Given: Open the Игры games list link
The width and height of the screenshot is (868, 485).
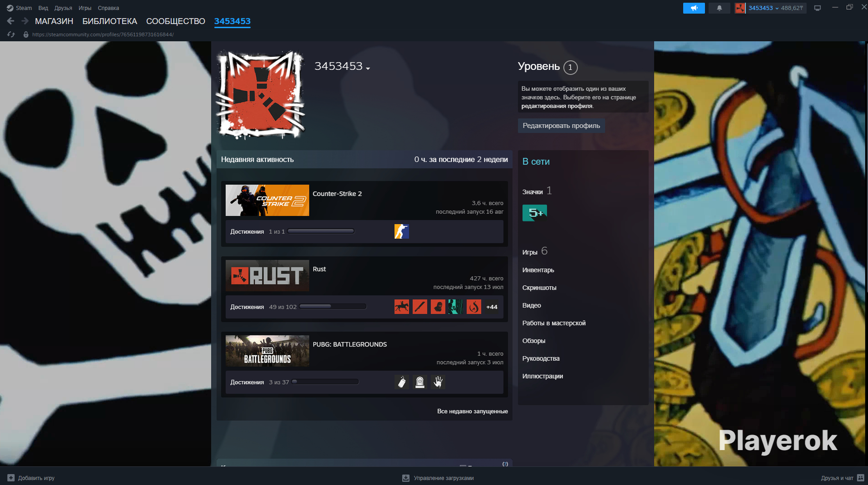Looking at the screenshot, I should tap(530, 252).
